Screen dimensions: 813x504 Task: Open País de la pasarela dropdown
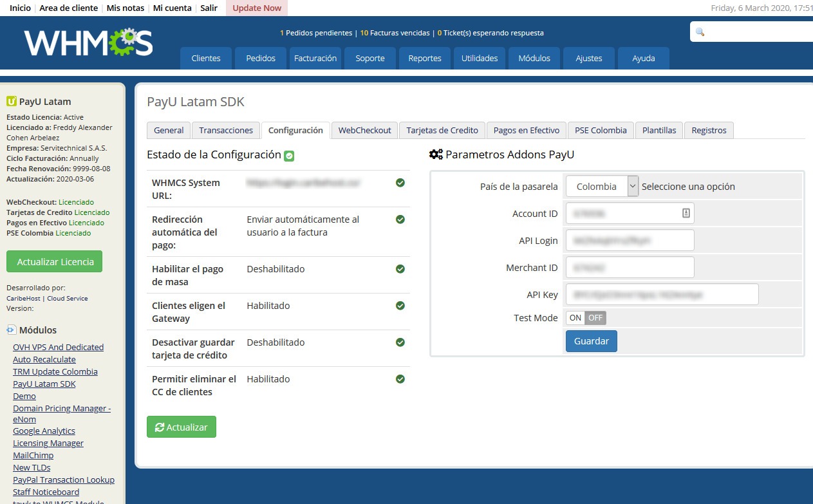point(602,187)
